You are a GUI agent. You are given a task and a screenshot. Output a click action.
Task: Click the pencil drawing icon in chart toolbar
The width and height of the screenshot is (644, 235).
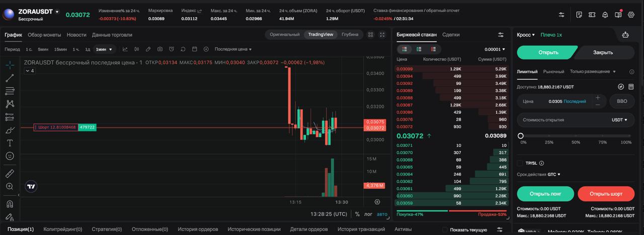click(x=148, y=49)
